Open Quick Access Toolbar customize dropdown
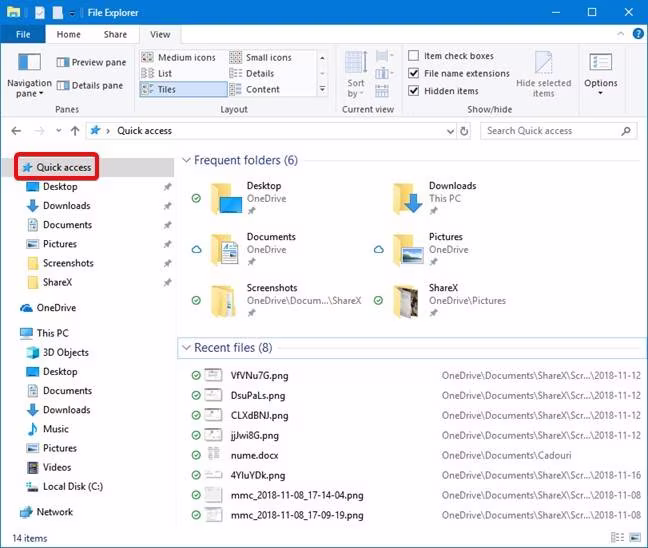This screenshot has width=648, height=548. pyautogui.click(x=72, y=13)
